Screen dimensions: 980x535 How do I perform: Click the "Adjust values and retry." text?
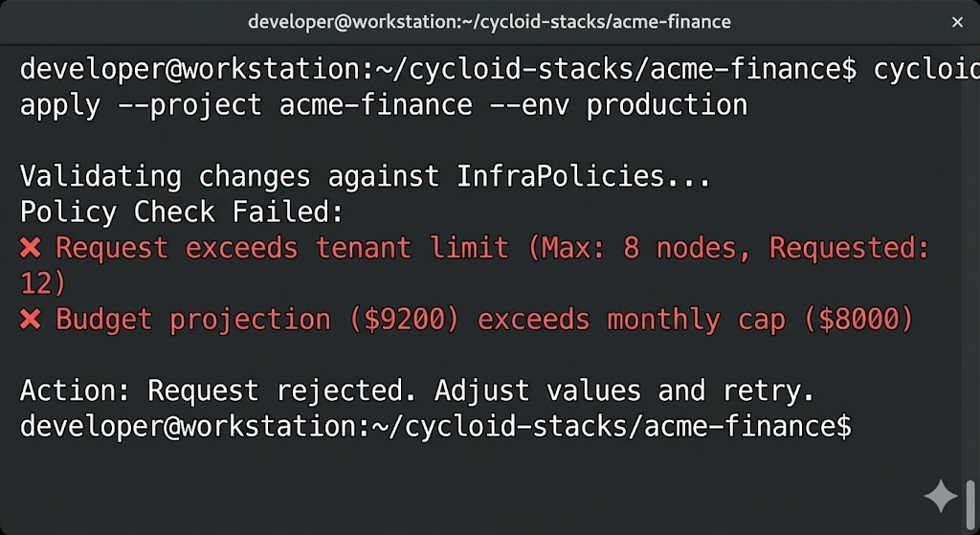click(624, 391)
